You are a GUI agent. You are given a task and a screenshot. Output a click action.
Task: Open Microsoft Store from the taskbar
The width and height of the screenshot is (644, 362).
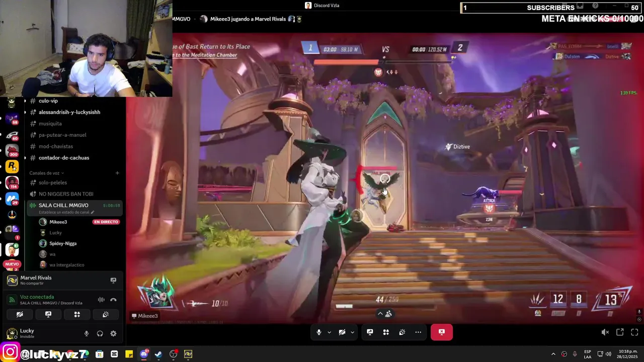point(100,354)
